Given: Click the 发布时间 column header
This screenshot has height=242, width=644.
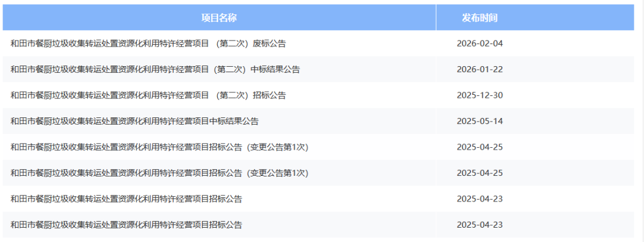Looking at the screenshot, I should tap(479, 17).
